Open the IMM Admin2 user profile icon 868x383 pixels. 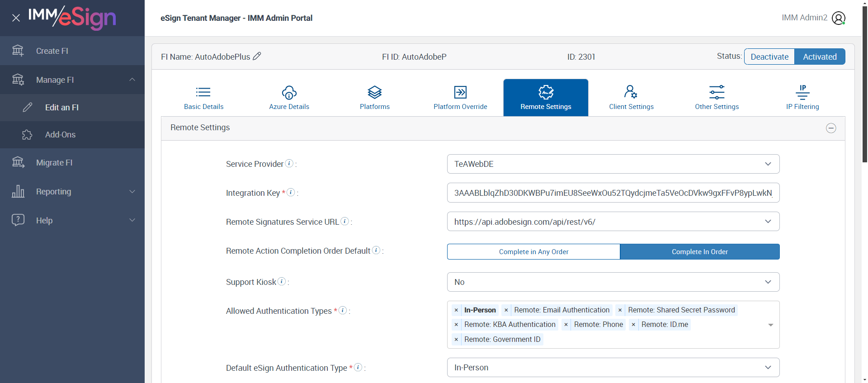[x=838, y=18]
